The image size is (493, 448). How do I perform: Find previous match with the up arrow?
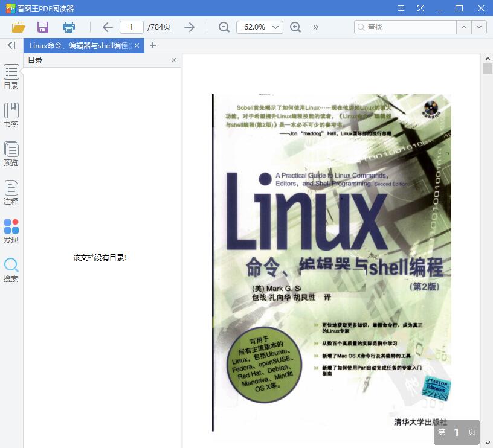(464, 27)
